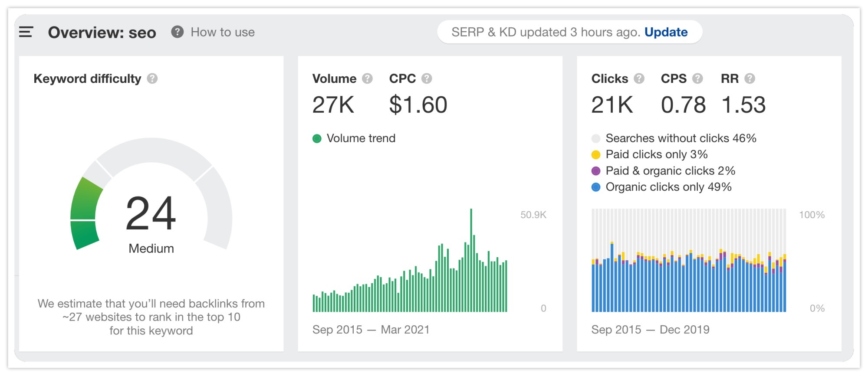
Task: Click the Keyword difficulty help icon
Action: coord(152,78)
